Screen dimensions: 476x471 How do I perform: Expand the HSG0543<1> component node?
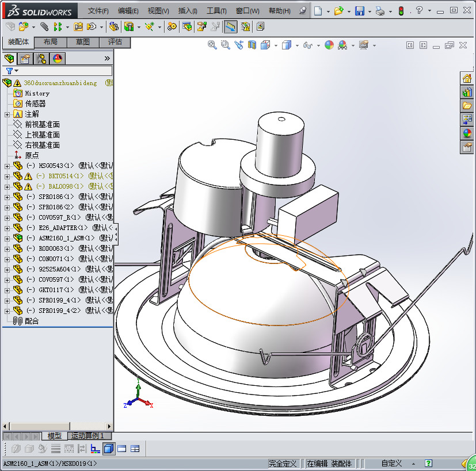[x=7, y=166]
